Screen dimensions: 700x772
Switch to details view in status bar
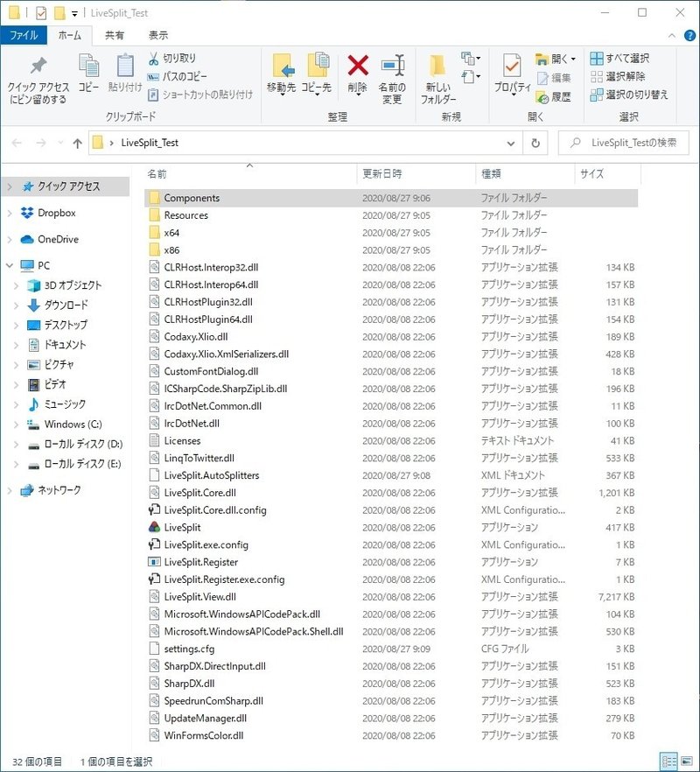(x=669, y=761)
